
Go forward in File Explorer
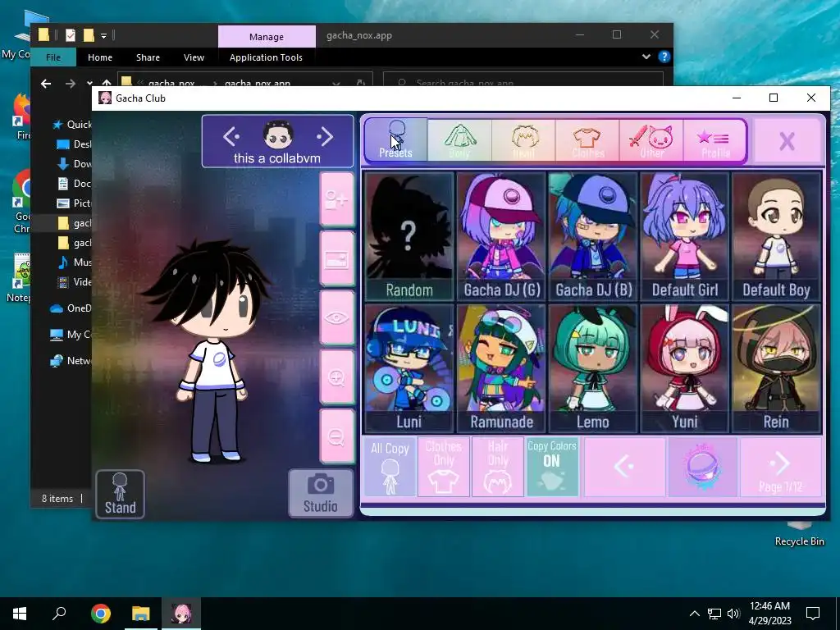click(x=71, y=84)
